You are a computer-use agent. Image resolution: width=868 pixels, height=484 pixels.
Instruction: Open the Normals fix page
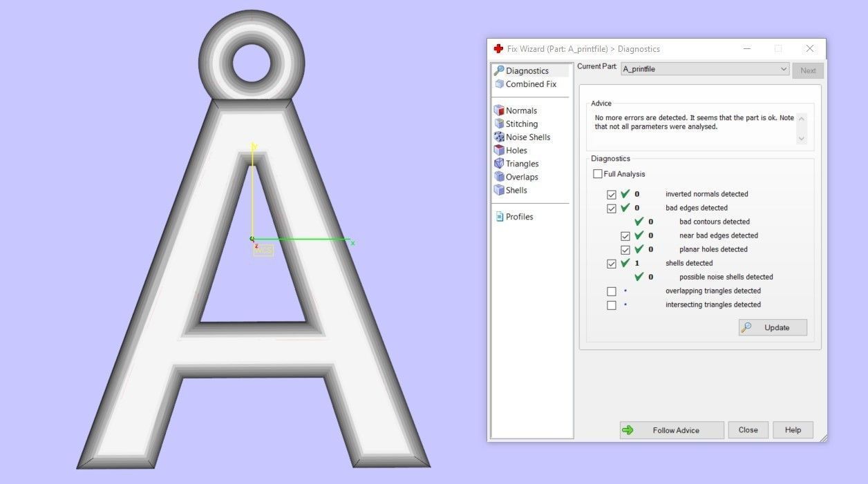coord(521,110)
